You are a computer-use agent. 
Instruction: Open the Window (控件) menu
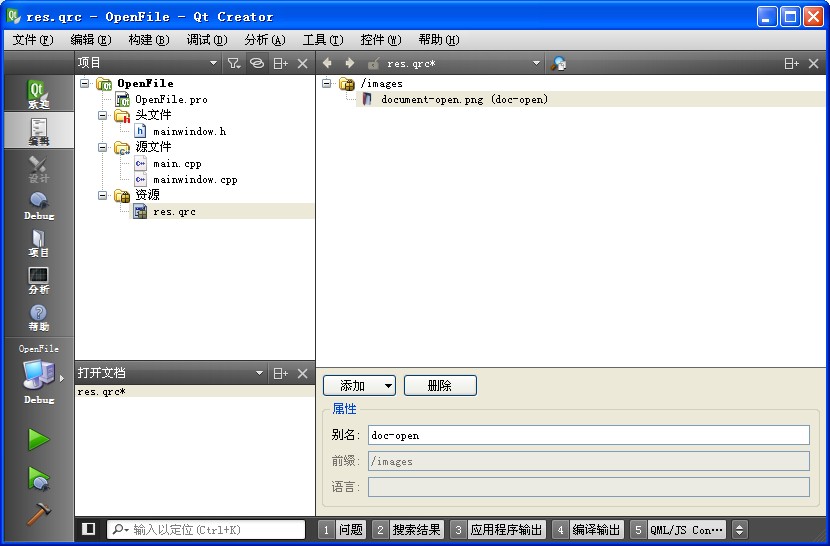pyautogui.click(x=381, y=40)
